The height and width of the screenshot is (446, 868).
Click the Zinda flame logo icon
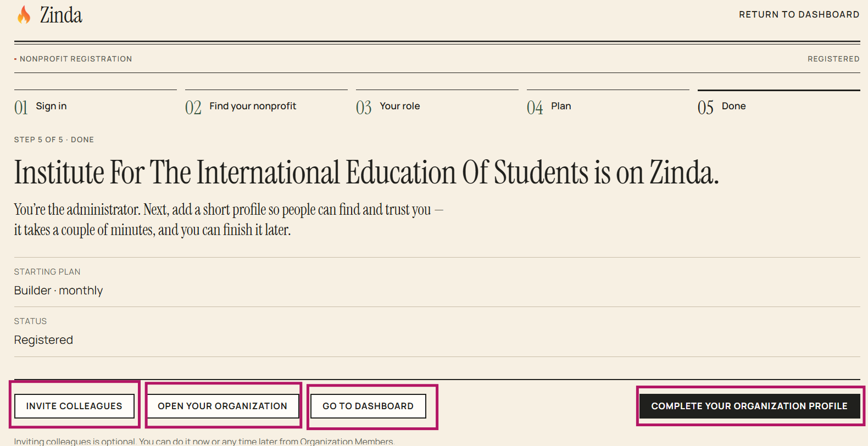click(24, 15)
